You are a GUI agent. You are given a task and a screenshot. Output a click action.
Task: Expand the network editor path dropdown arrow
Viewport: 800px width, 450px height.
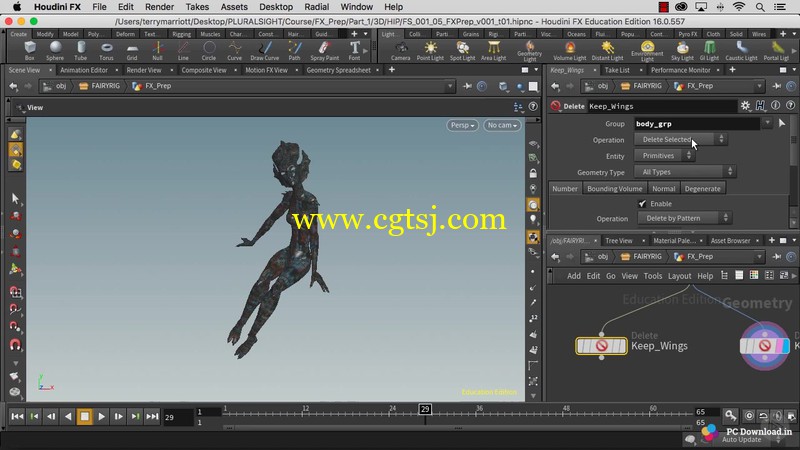(x=759, y=257)
